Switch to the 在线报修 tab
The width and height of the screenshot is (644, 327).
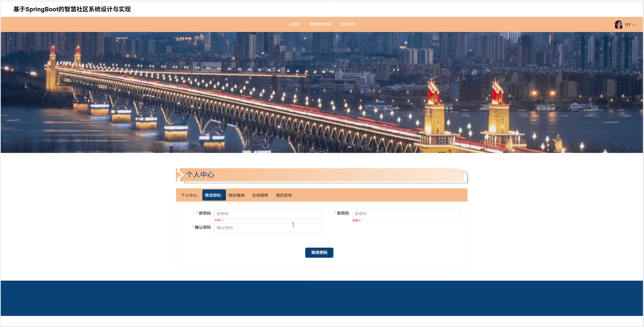point(260,195)
